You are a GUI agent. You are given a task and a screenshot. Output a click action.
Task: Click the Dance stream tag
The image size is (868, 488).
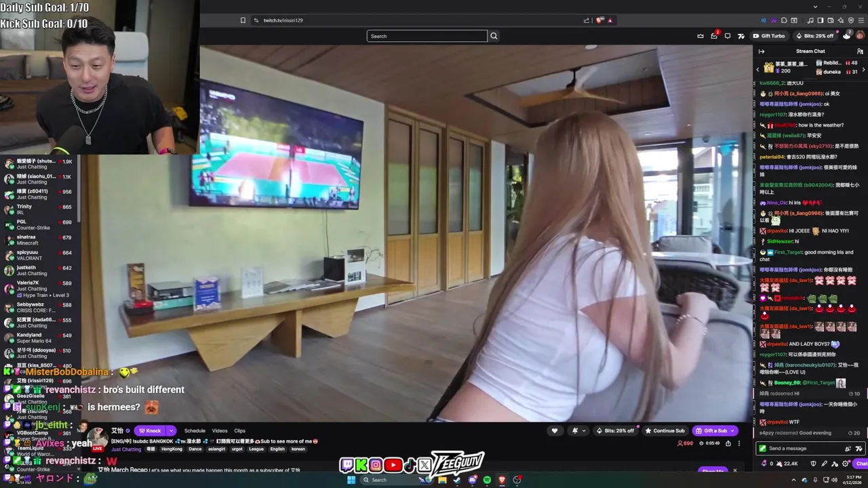[195, 449]
